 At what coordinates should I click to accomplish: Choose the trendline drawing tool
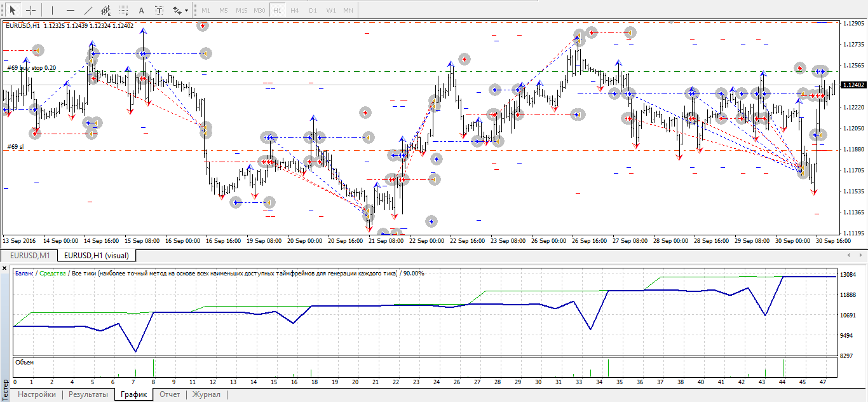(x=88, y=10)
